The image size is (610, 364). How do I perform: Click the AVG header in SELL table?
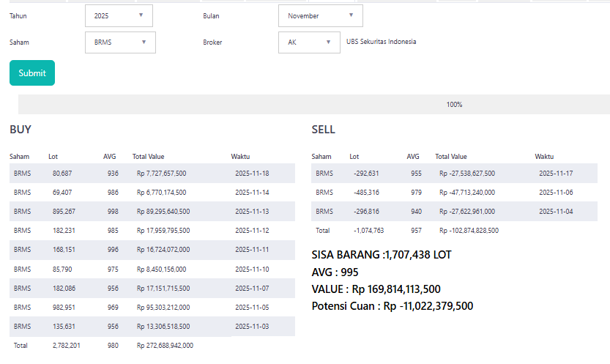(x=413, y=156)
